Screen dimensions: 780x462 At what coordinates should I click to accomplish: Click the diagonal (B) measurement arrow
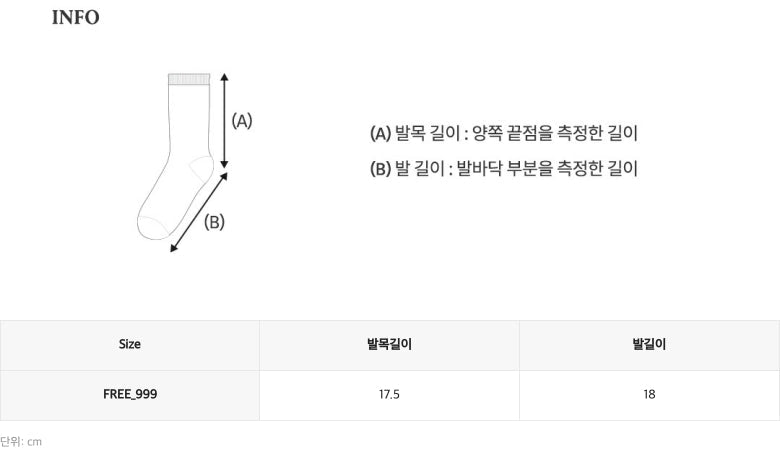(x=198, y=212)
